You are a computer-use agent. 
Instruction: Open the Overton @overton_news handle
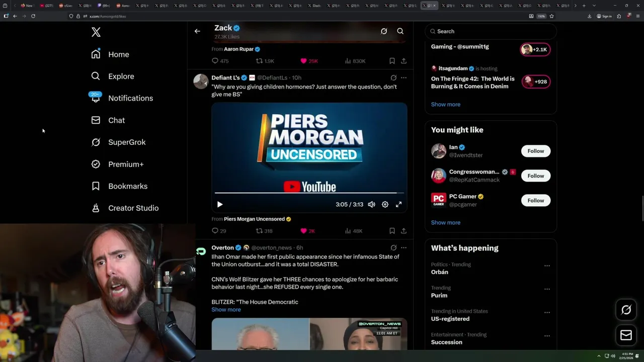click(x=271, y=248)
